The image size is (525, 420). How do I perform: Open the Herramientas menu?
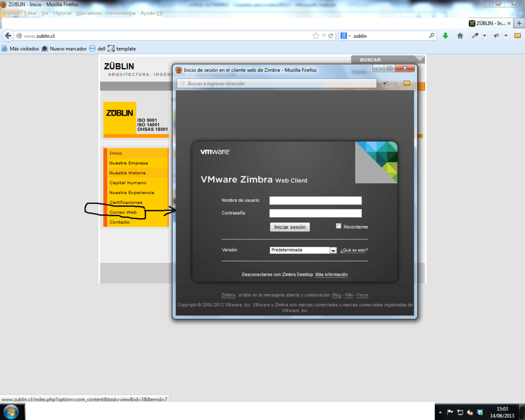point(121,13)
